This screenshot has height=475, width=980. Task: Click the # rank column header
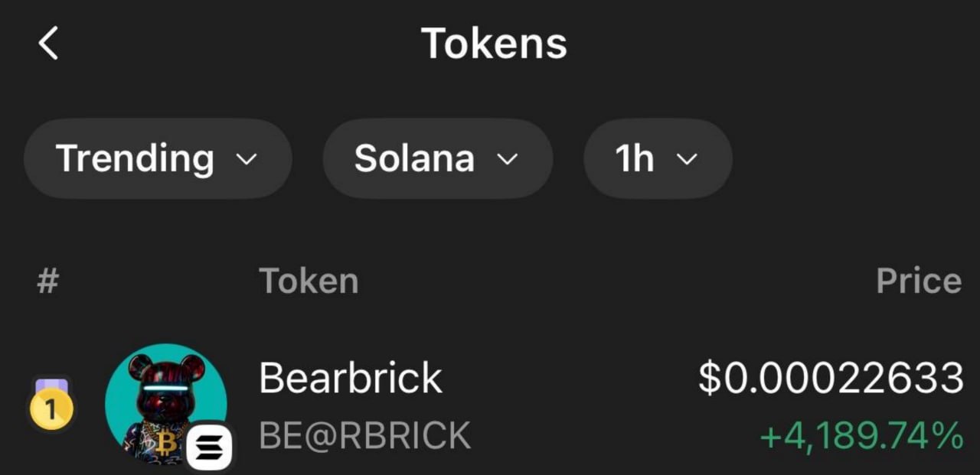click(47, 281)
